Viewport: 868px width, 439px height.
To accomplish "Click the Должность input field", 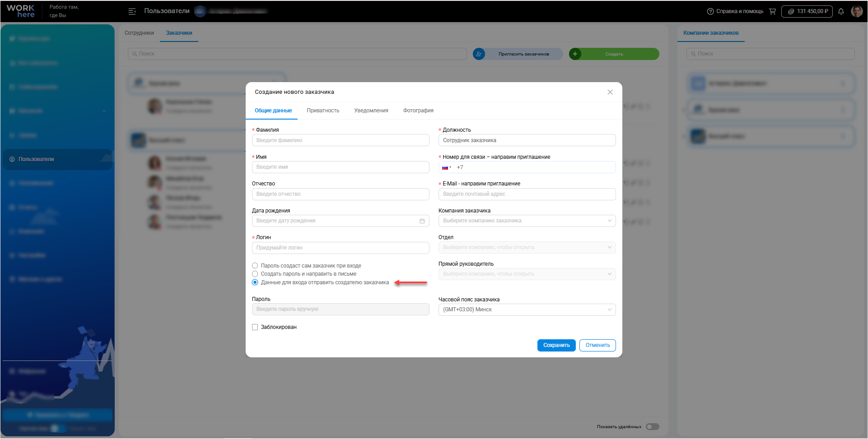I will (527, 140).
